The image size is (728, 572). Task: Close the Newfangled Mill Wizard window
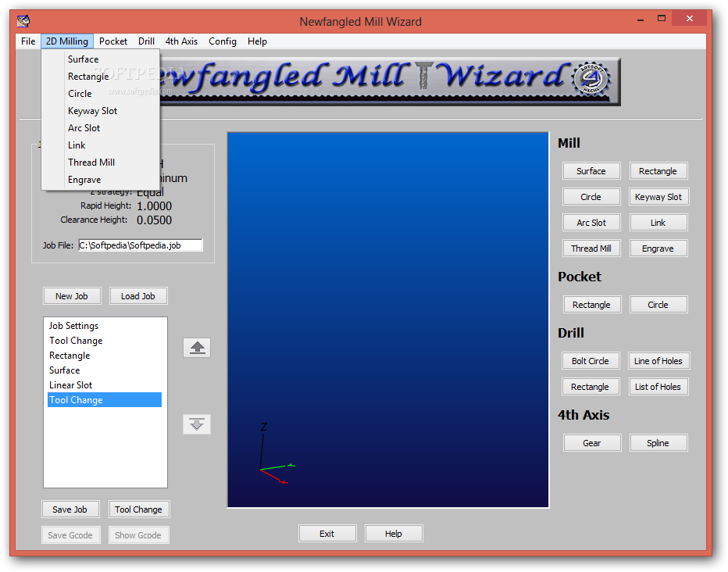click(690, 19)
